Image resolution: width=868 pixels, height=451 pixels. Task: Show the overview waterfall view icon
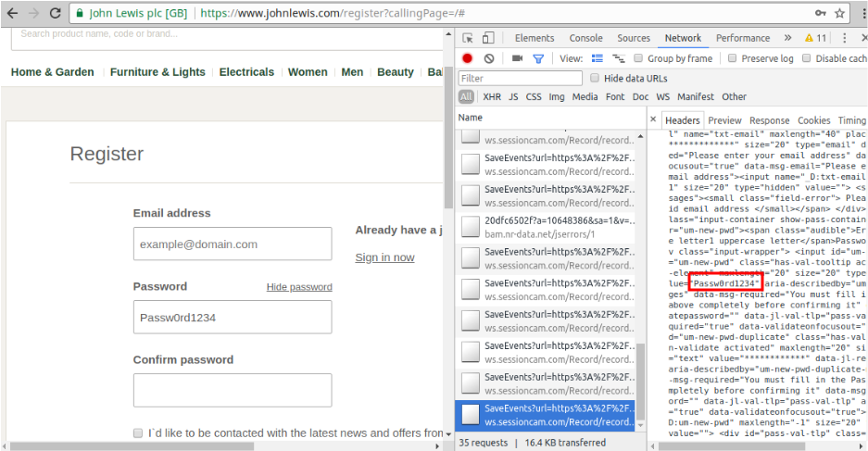point(618,58)
